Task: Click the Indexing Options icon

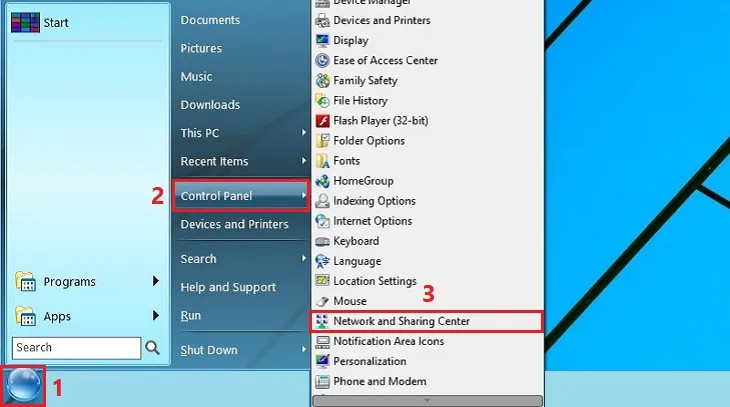Action: [322, 201]
